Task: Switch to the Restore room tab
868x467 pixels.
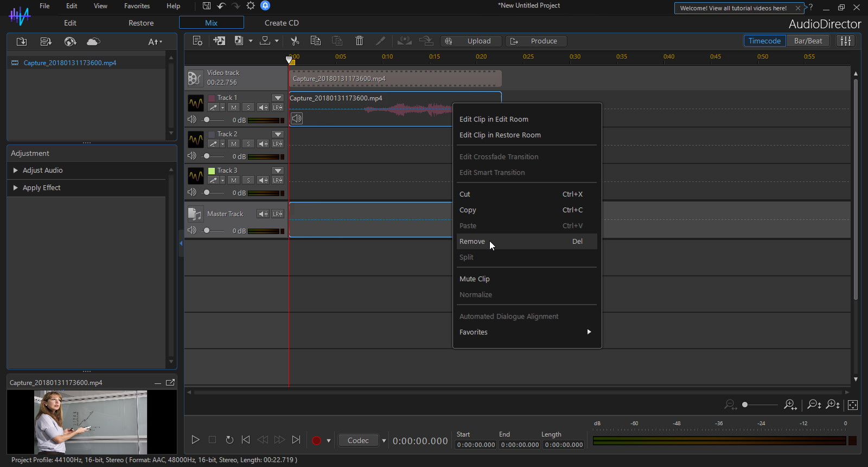Action: point(141,23)
